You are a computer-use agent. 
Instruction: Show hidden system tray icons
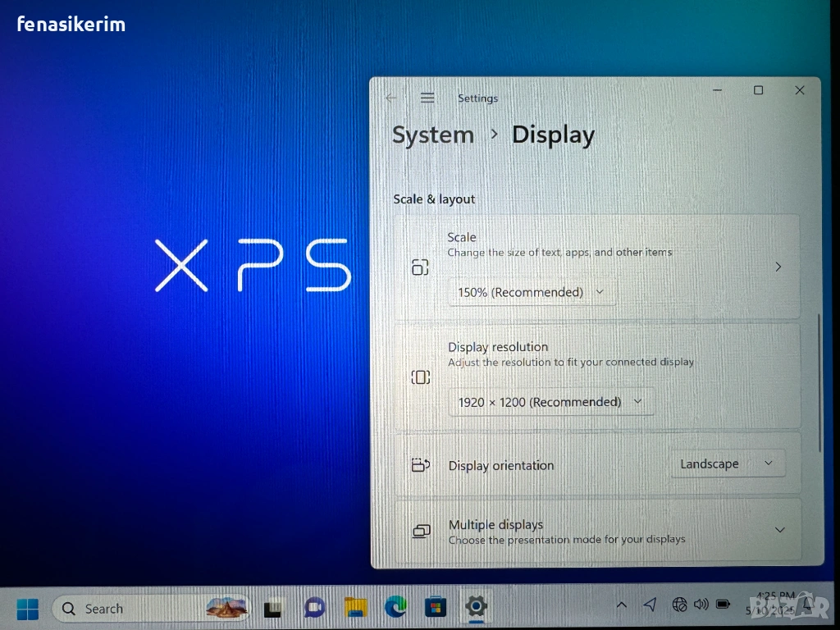tap(621, 605)
